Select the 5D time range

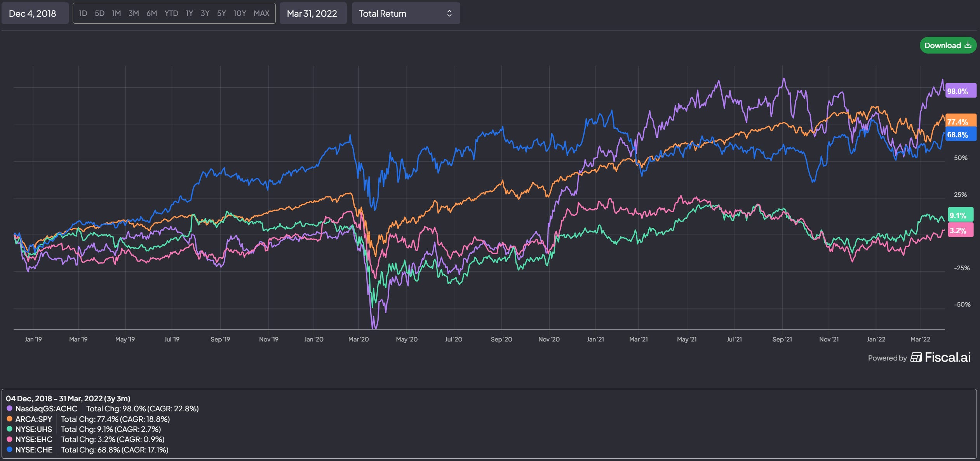99,14
